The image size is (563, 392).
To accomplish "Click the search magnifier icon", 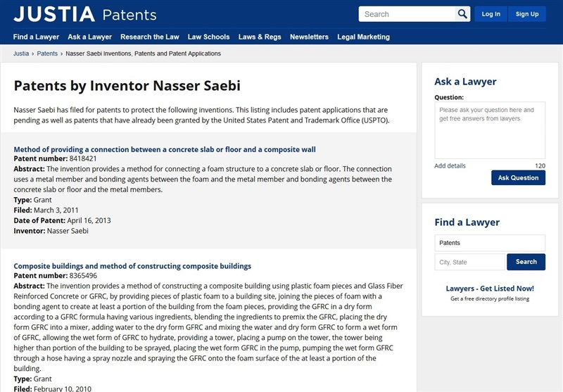I will tap(462, 14).
